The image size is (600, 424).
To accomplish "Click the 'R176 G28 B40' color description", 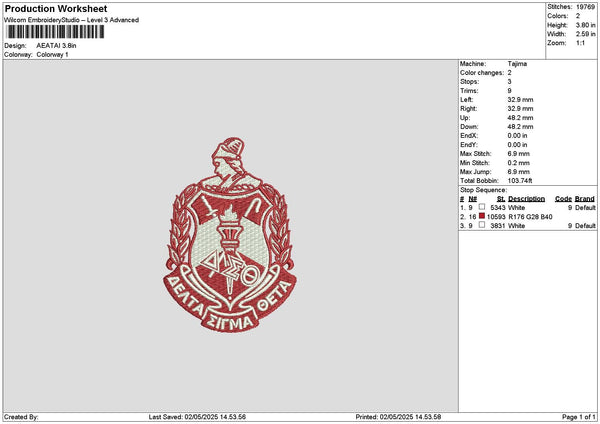I will (x=530, y=217).
